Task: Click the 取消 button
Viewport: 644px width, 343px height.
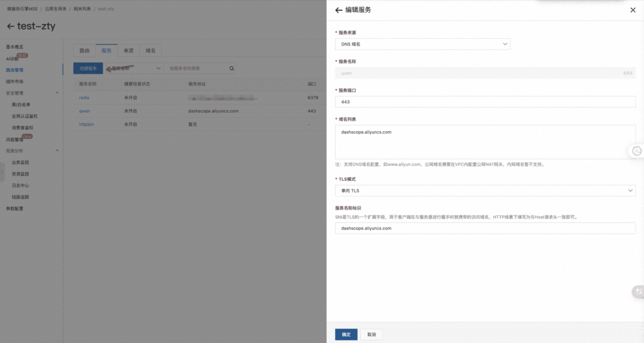Action: 371,334
